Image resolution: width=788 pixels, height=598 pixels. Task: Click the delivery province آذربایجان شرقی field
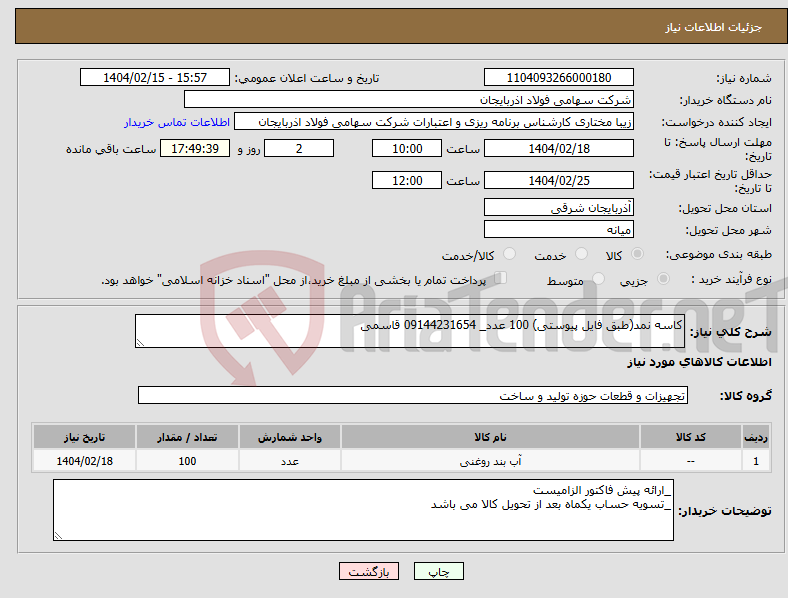coord(559,208)
